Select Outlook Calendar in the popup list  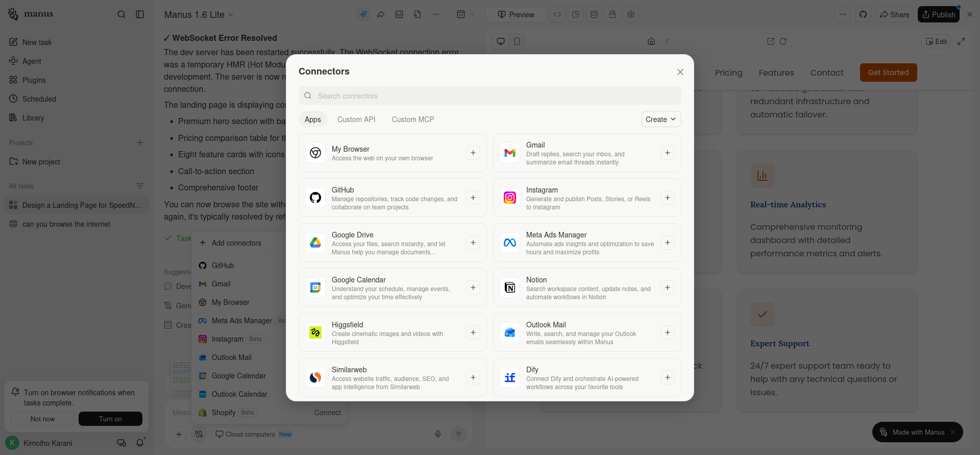240,394
